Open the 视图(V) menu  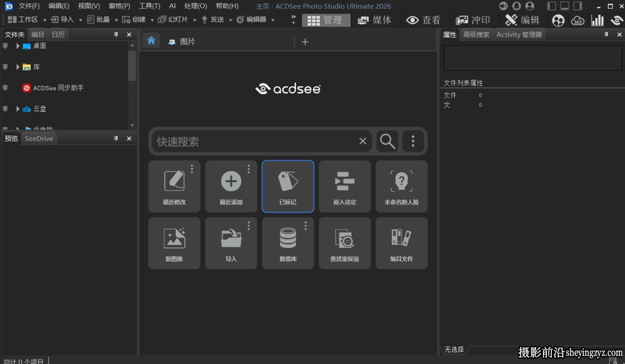(89, 6)
